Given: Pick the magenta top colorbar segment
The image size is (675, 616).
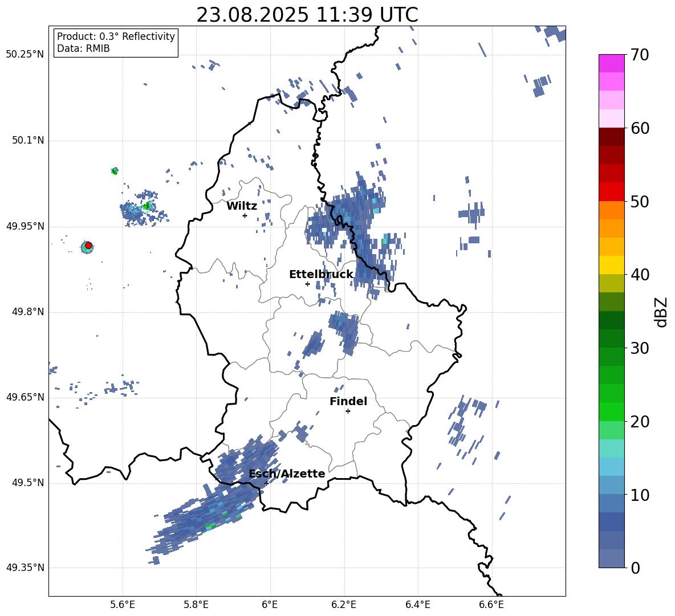Looking at the screenshot, I should pyautogui.click(x=611, y=63).
